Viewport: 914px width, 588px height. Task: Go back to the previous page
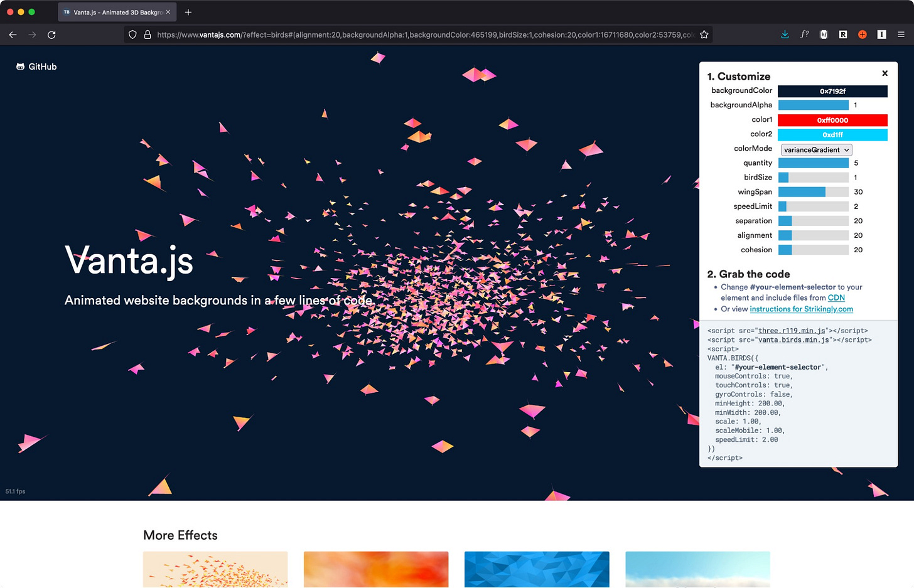pyautogui.click(x=13, y=35)
